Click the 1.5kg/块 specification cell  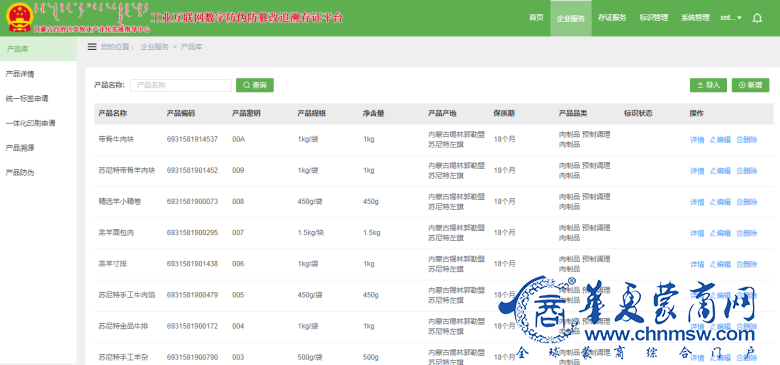(x=311, y=232)
